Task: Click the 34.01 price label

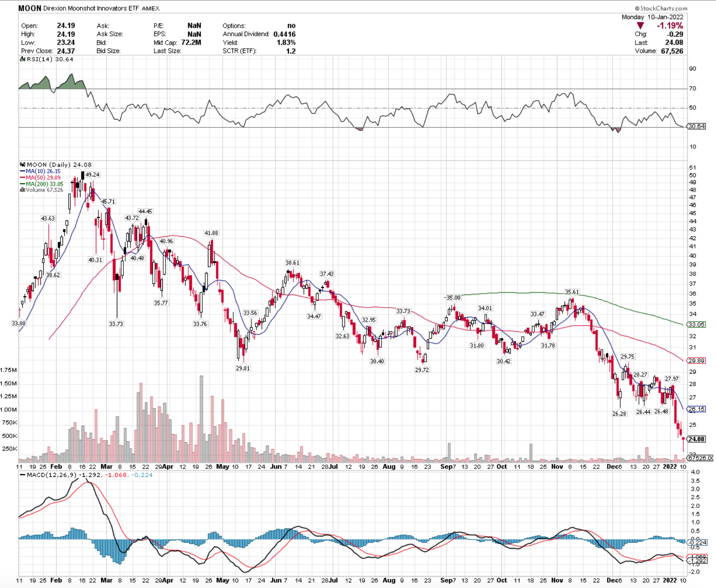Action: (x=485, y=308)
